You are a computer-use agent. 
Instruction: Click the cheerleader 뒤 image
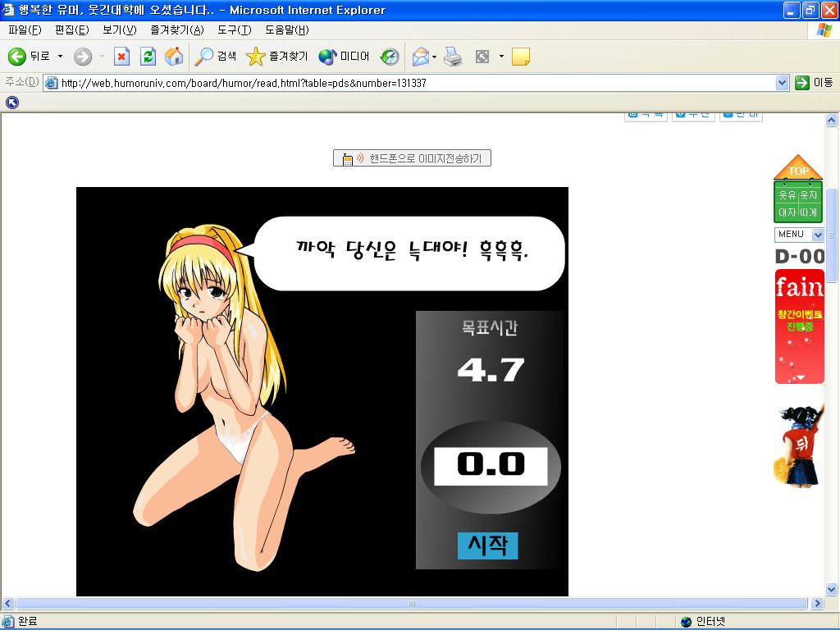pos(797,445)
